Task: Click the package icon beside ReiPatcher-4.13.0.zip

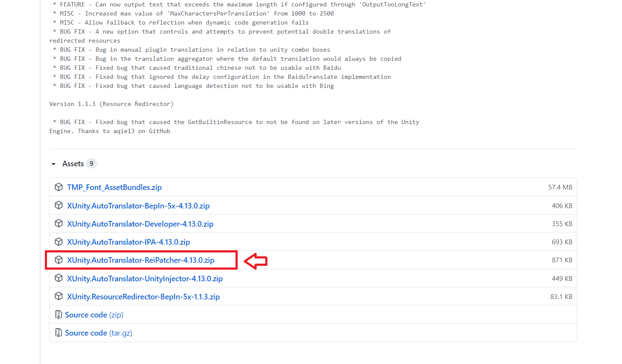Action: click(x=59, y=260)
